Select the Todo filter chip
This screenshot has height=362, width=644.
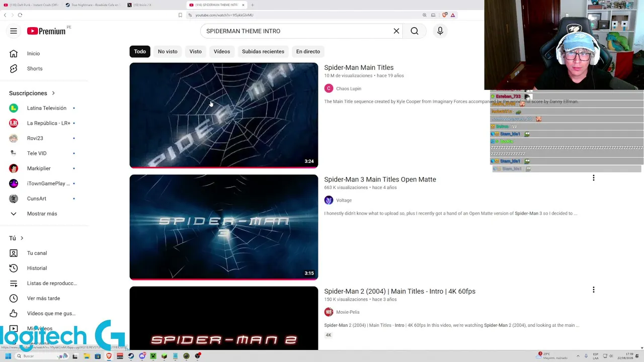[140, 51]
